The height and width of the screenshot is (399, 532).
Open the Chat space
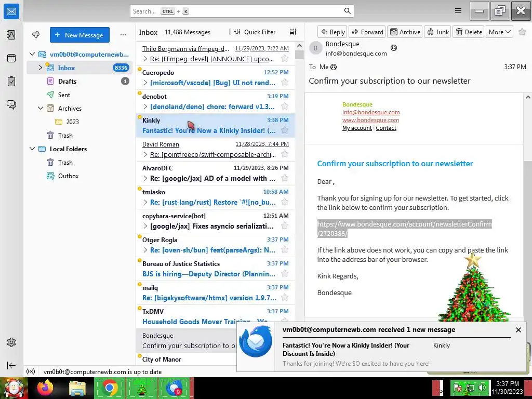tap(11, 104)
